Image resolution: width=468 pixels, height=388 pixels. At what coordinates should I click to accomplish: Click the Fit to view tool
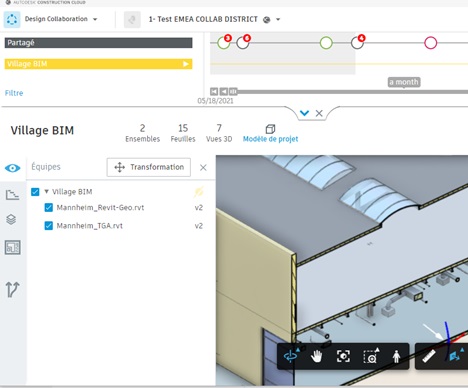[343, 356]
